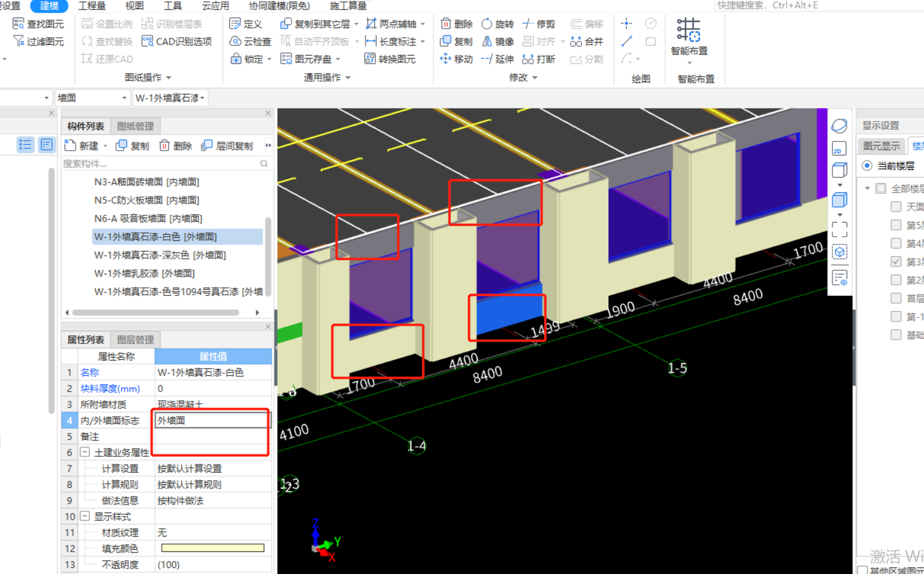Open the 智能布置 dropdown arrow

click(689, 63)
